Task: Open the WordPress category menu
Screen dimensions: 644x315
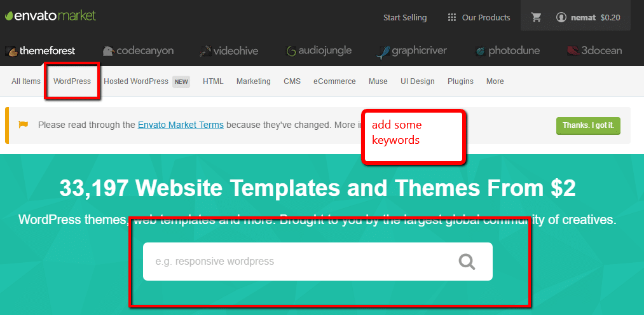Action: [72, 81]
